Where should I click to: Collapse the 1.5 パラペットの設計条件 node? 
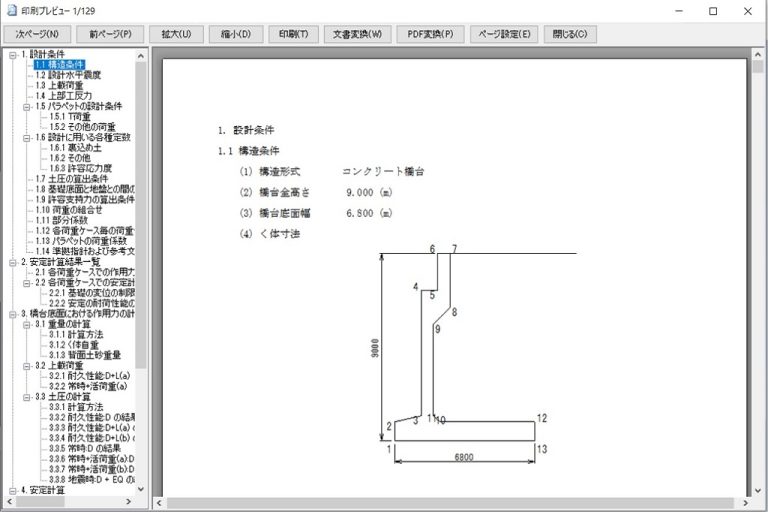[27, 106]
